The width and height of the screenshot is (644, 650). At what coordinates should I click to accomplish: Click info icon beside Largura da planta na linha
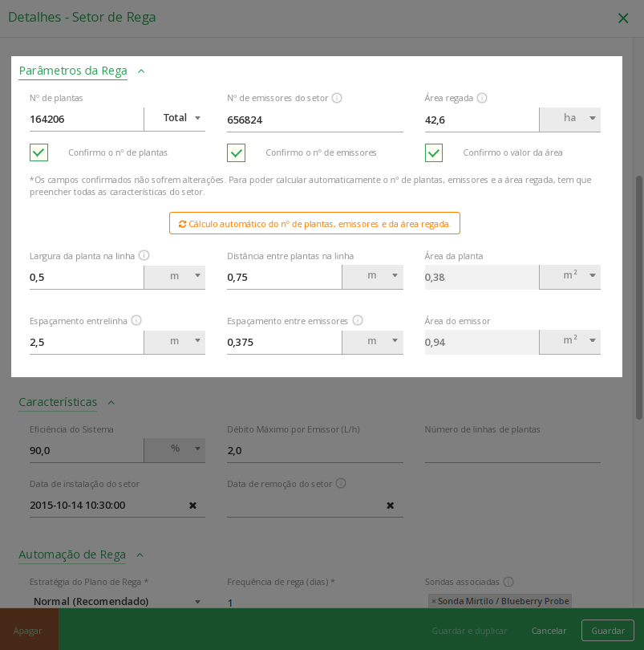(x=144, y=255)
